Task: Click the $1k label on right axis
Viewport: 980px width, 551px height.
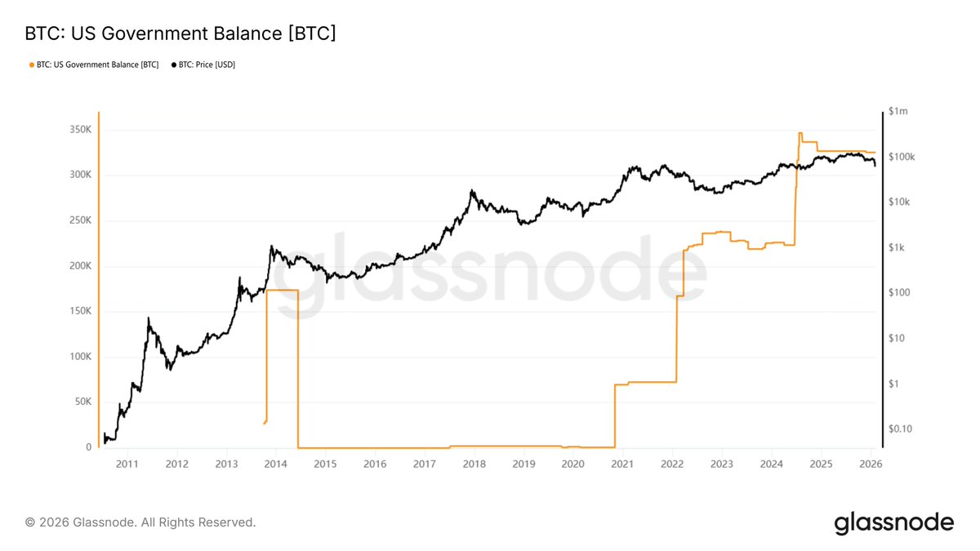Action: pos(896,247)
